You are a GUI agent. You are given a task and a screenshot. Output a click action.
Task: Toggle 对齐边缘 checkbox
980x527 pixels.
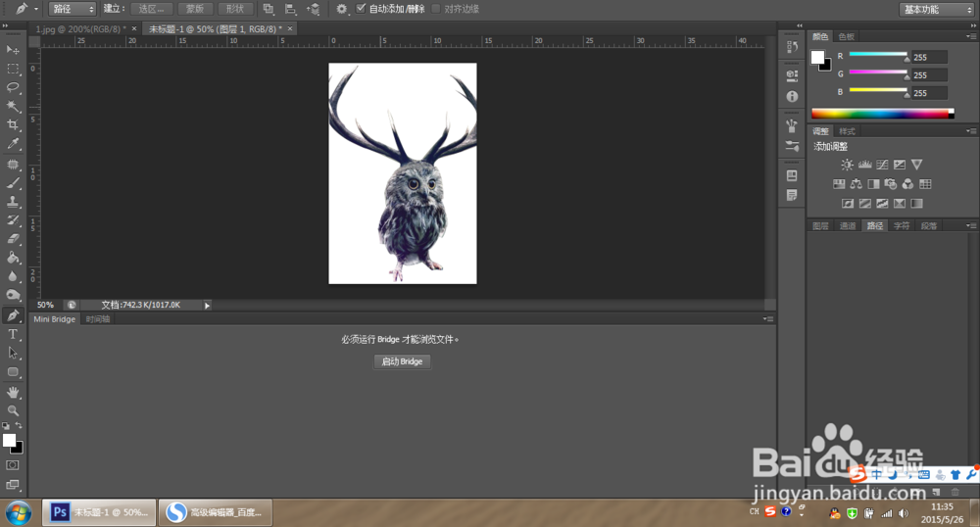click(436, 9)
